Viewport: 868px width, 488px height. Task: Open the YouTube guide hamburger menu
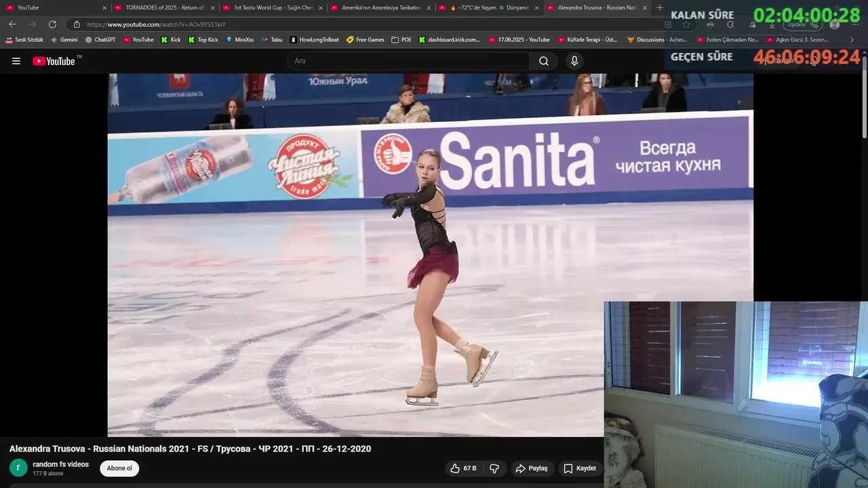click(16, 61)
